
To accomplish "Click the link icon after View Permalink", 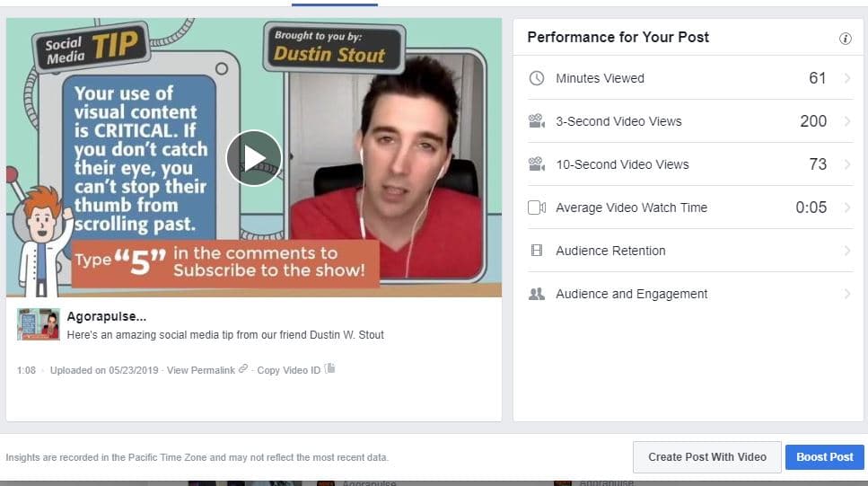I will 243,369.
